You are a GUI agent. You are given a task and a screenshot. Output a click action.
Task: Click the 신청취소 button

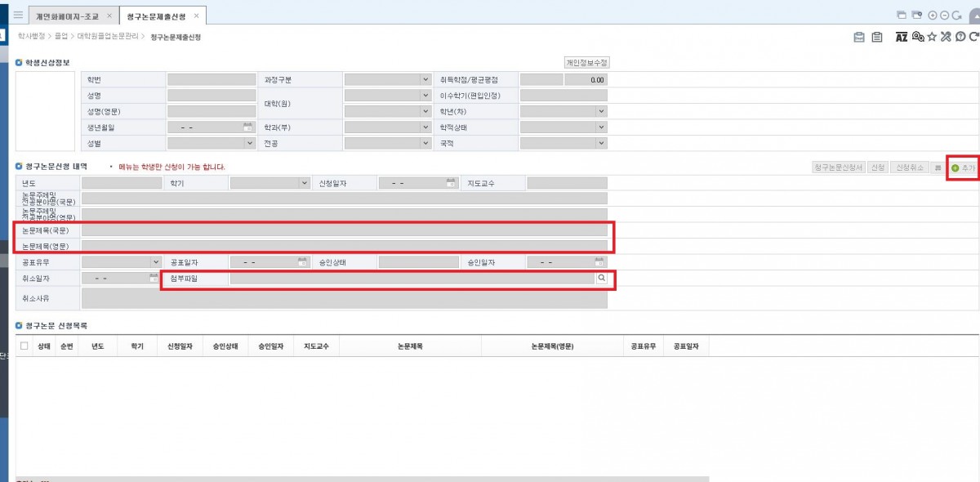point(909,167)
